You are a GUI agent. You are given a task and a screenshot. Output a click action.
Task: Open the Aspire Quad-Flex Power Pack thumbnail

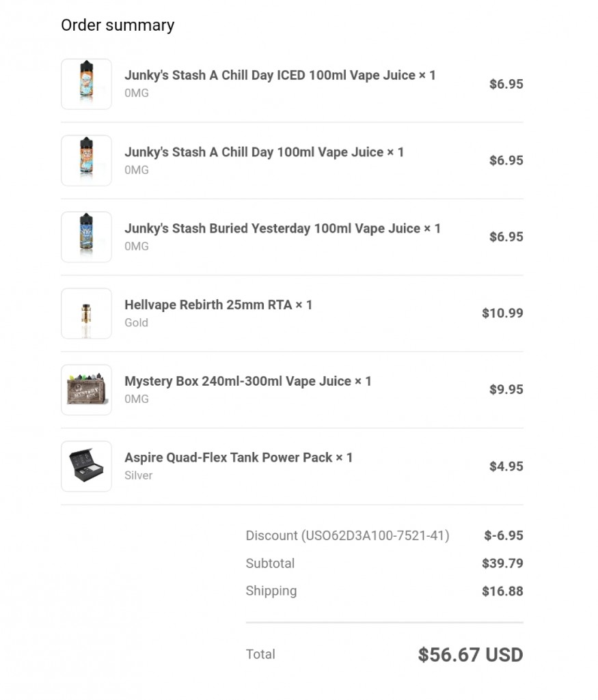tap(86, 466)
